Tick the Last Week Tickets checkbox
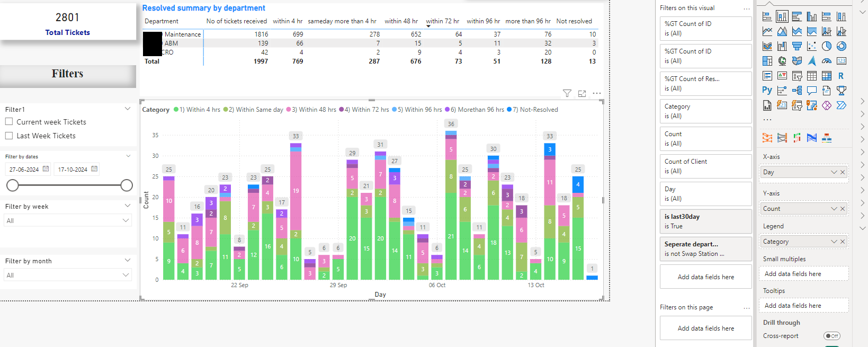 point(9,135)
